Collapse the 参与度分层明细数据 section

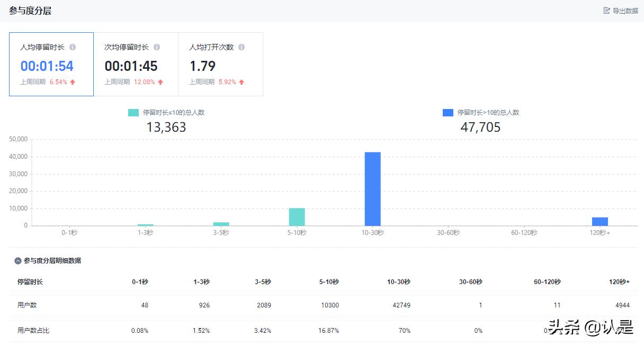coord(18,261)
